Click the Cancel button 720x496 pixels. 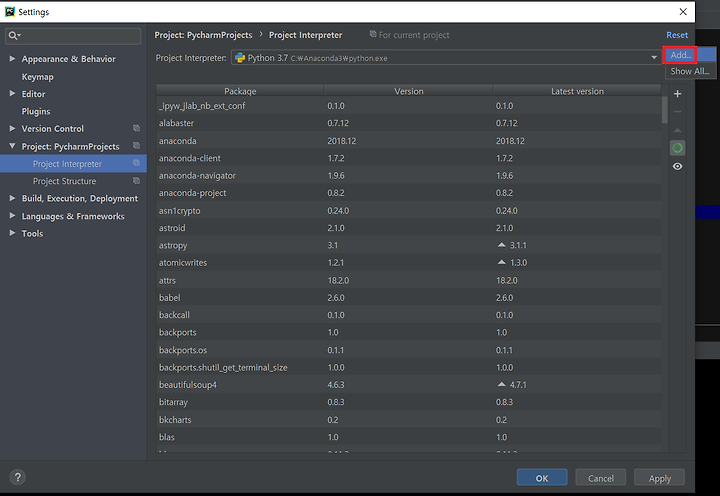click(x=601, y=478)
